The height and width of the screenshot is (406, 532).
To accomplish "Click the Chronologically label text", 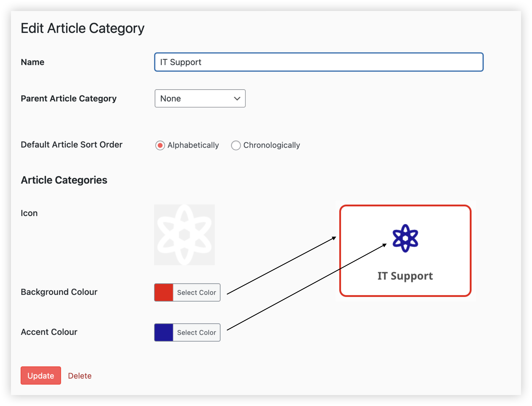I will (x=271, y=145).
